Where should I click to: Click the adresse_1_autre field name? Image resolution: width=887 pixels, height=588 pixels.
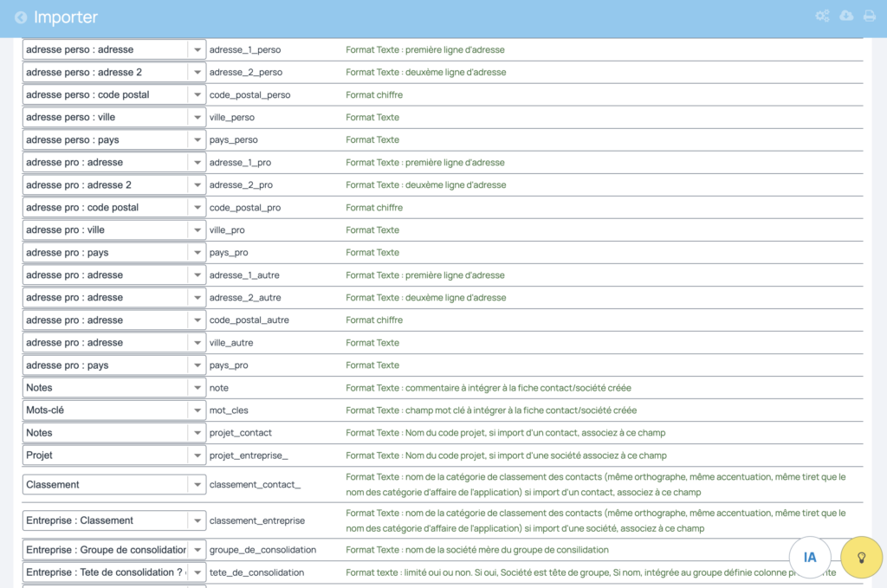click(244, 275)
